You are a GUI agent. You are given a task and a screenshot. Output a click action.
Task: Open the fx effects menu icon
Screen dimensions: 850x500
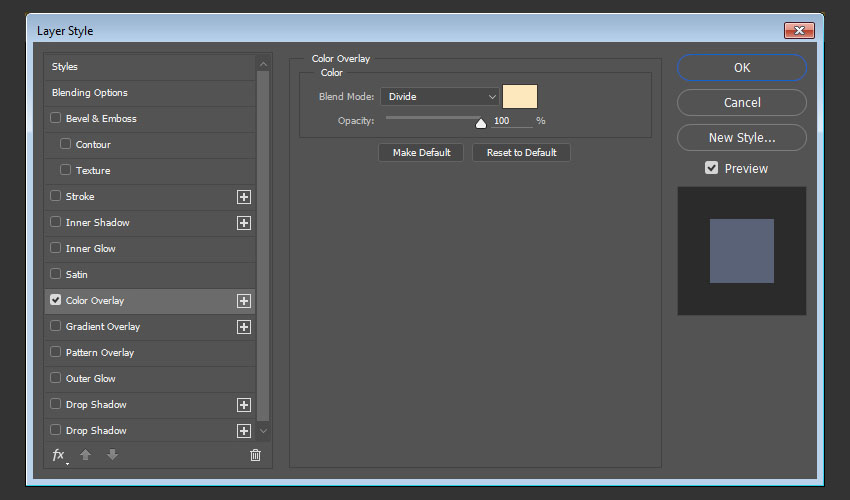tap(59, 455)
